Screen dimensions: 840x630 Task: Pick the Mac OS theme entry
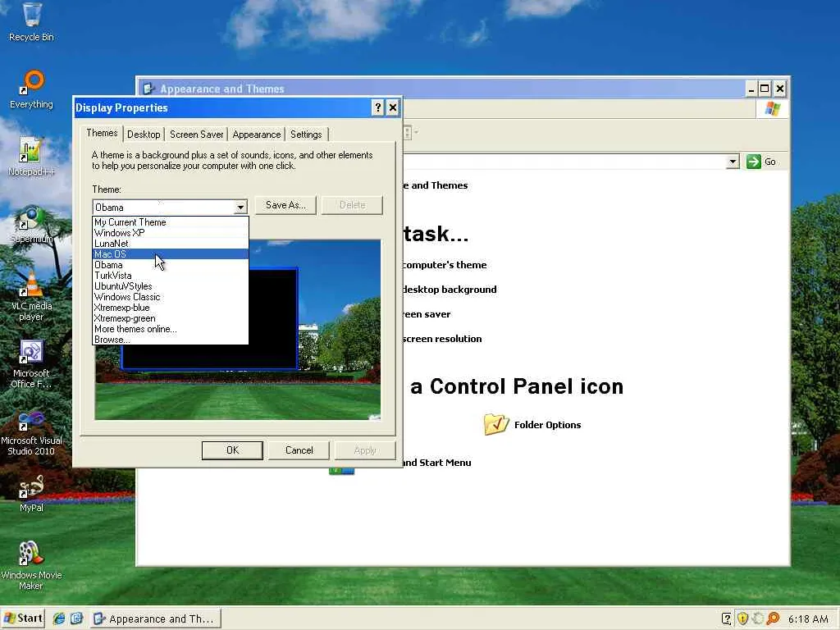click(x=171, y=254)
